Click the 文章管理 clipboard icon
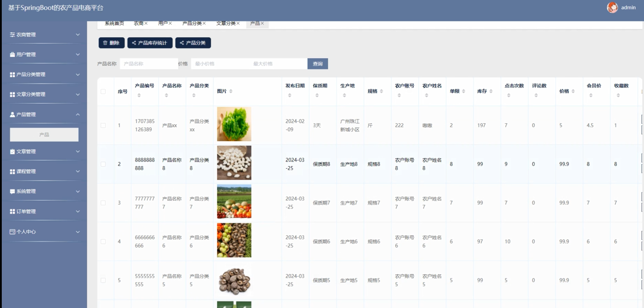The height and width of the screenshot is (308, 644). tap(12, 151)
